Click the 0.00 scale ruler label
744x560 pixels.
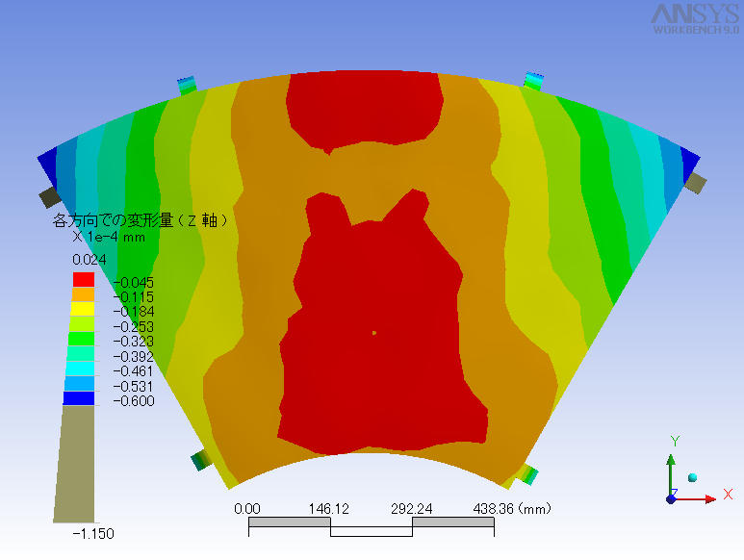click(247, 509)
